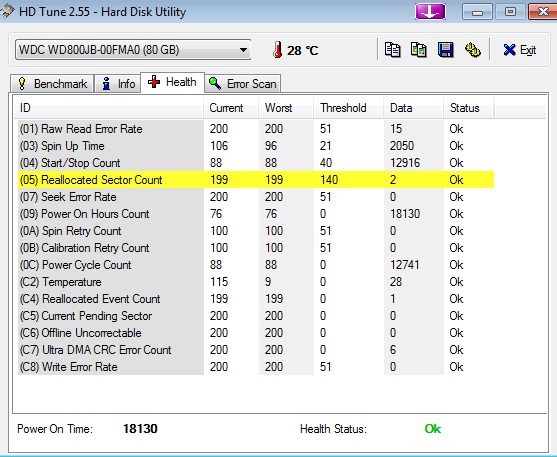Viewport: 557px width, 457px height.
Task: Select the (03) Spin Up Time row
Action: 256,146
